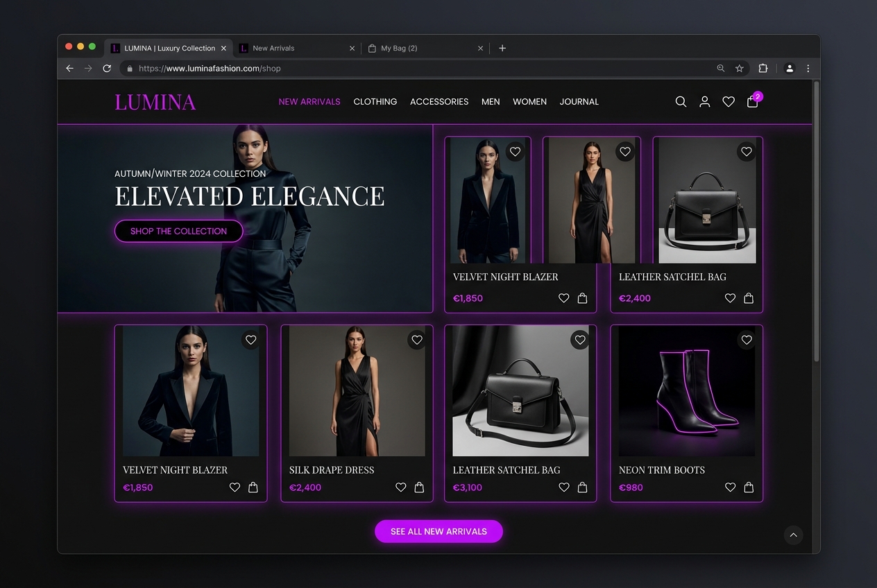Open a new tab with the plus button

point(502,48)
